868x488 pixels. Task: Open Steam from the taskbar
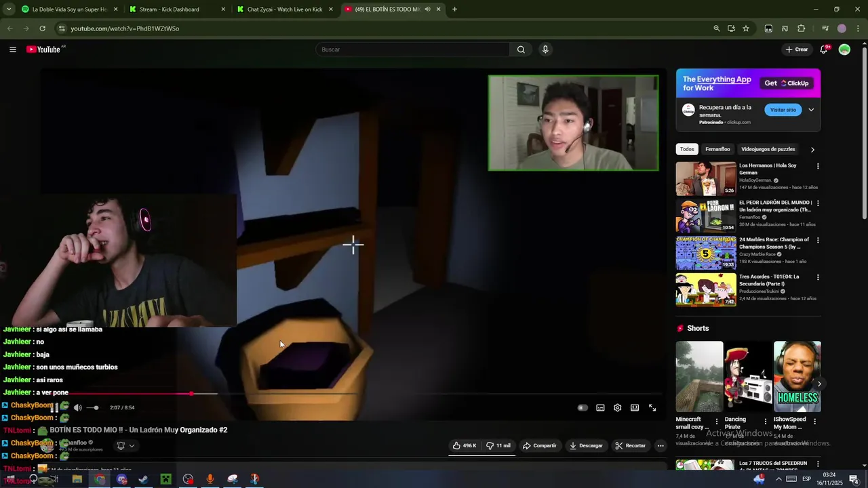click(144, 479)
